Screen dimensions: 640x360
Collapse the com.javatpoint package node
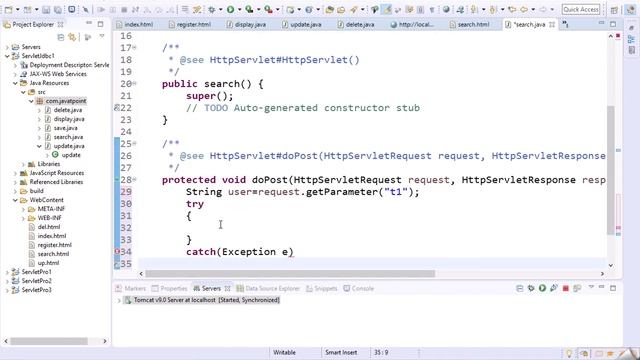(x=31, y=101)
